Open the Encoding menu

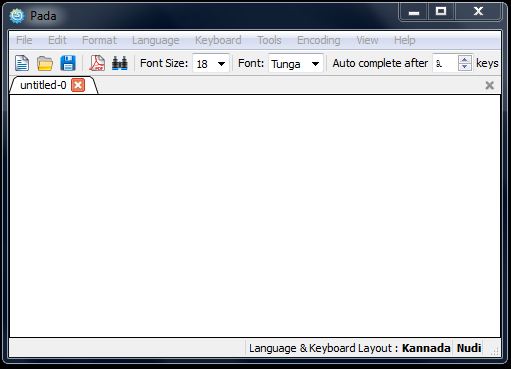[319, 40]
